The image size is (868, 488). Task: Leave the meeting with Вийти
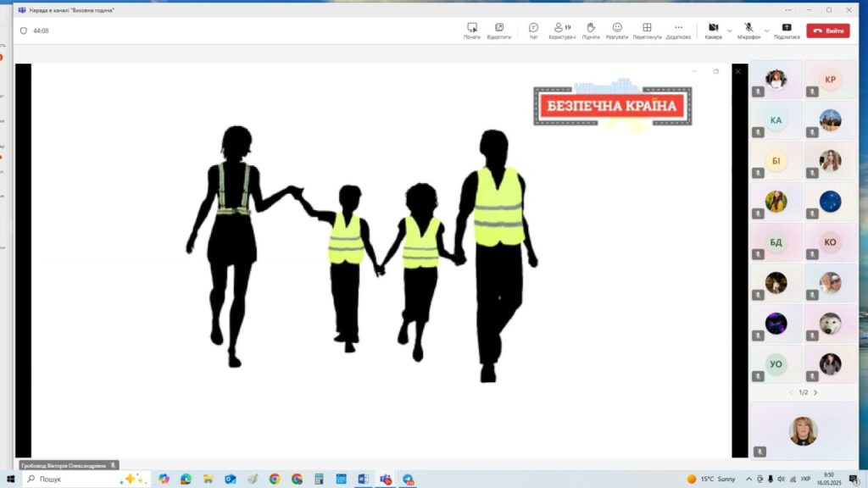[x=827, y=30]
